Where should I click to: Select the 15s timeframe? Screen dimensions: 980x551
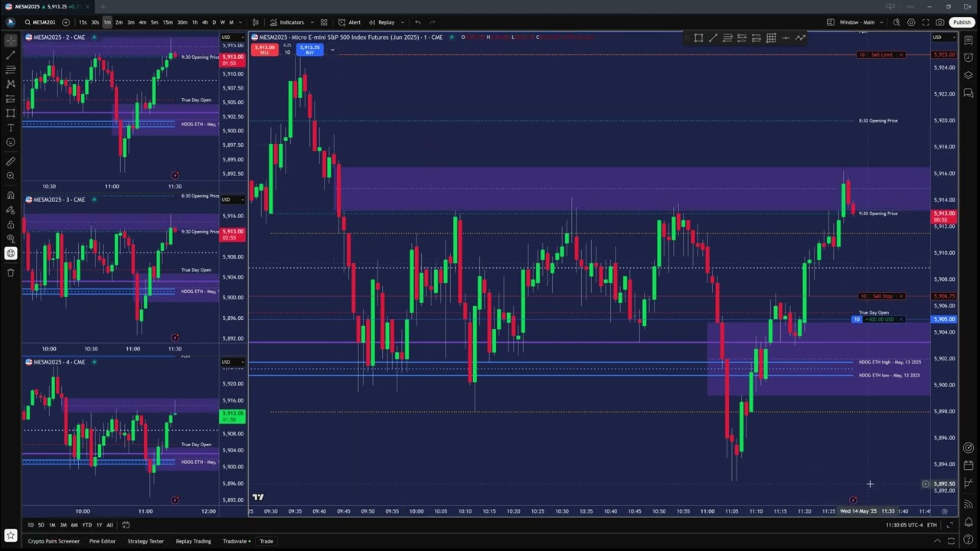[x=83, y=22]
